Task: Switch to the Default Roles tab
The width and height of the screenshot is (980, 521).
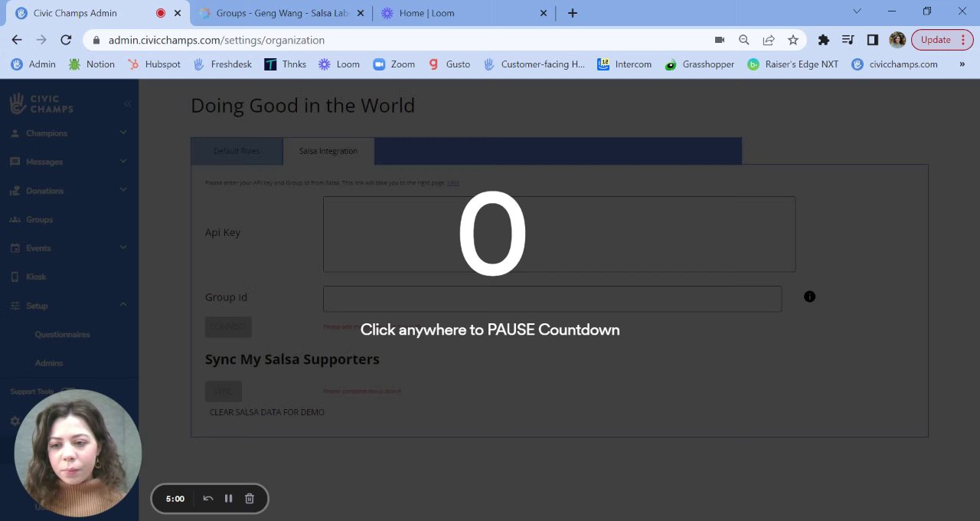Action: click(x=237, y=151)
